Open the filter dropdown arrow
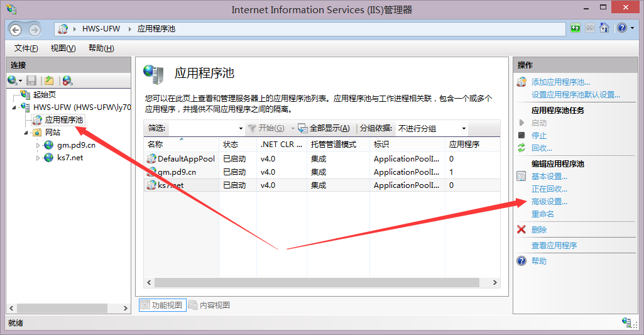This screenshot has width=644, height=335. (241, 128)
